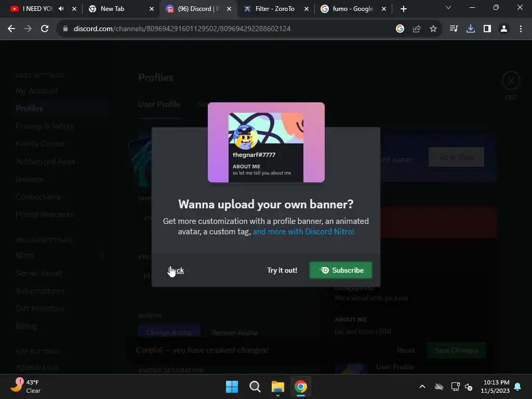
Task: Open Authorized Apps settings
Action: (x=46, y=162)
